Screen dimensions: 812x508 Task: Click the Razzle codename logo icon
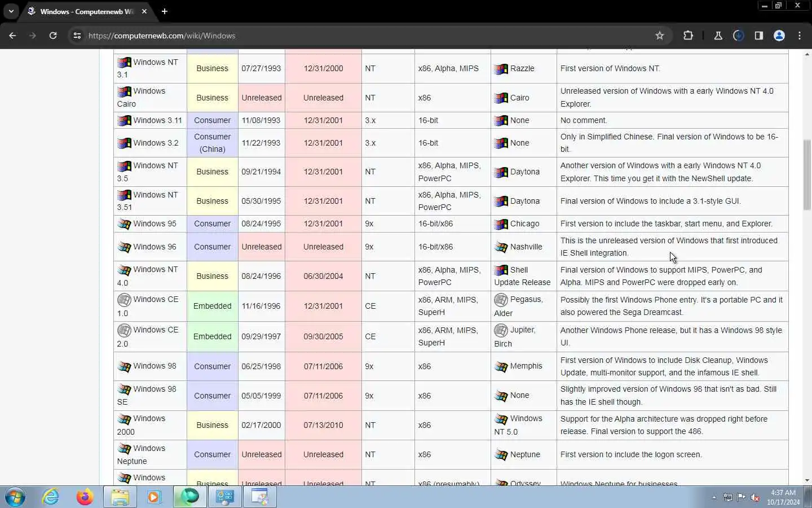(x=501, y=69)
